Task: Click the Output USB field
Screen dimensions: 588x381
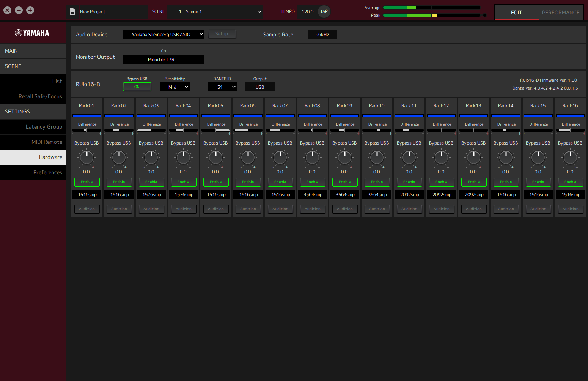Action: point(260,87)
